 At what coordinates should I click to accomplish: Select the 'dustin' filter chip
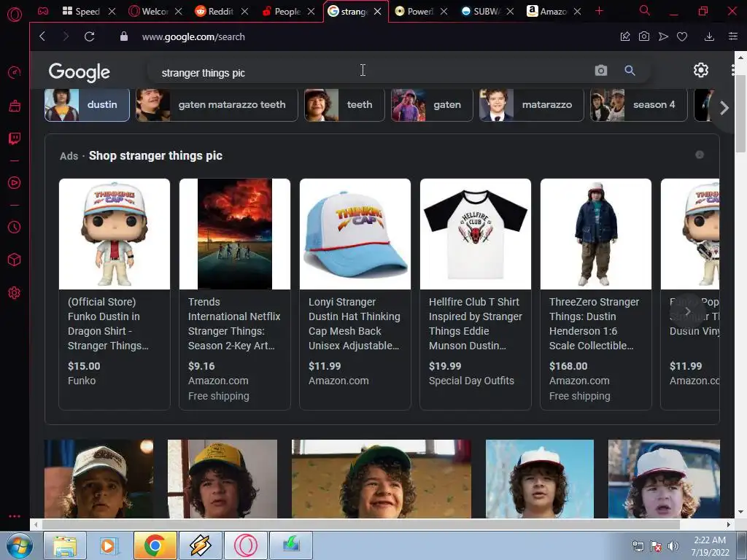coord(88,105)
